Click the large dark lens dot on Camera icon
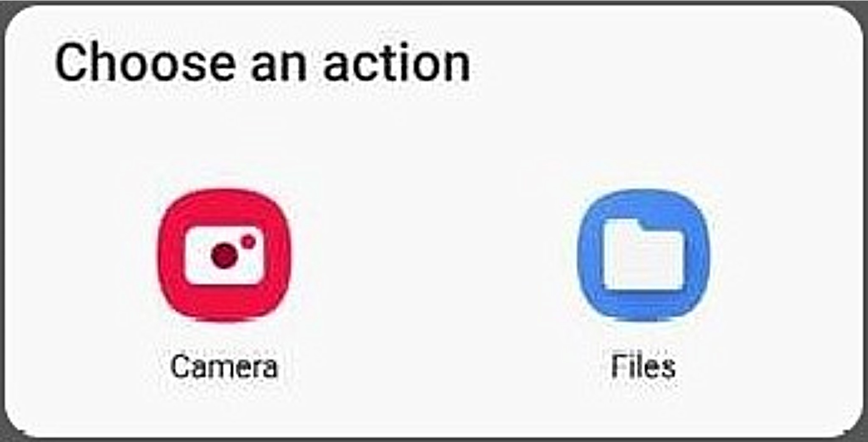The height and width of the screenshot is (442, 868). pyautogui.click(x=224, y=256)
